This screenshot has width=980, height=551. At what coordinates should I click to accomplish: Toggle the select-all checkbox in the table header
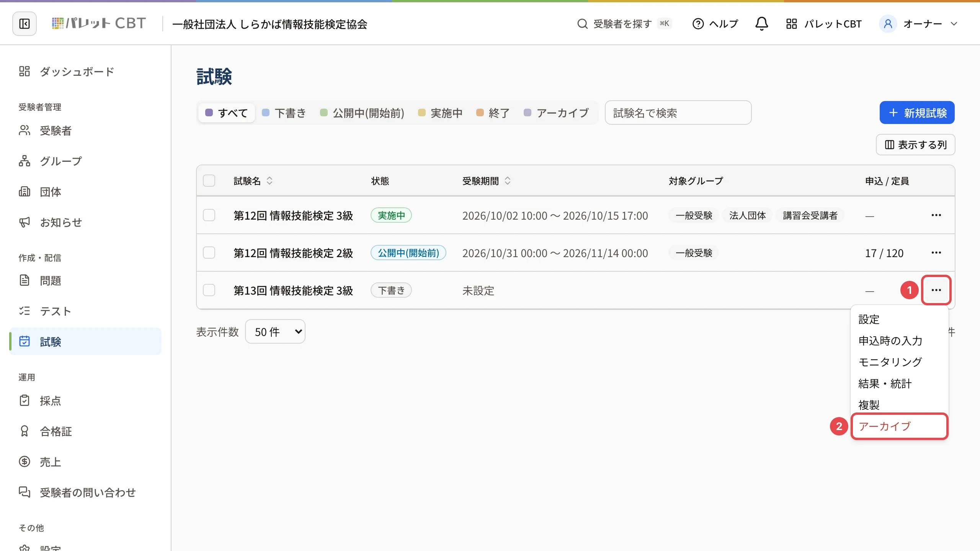(x=209, y=181)
